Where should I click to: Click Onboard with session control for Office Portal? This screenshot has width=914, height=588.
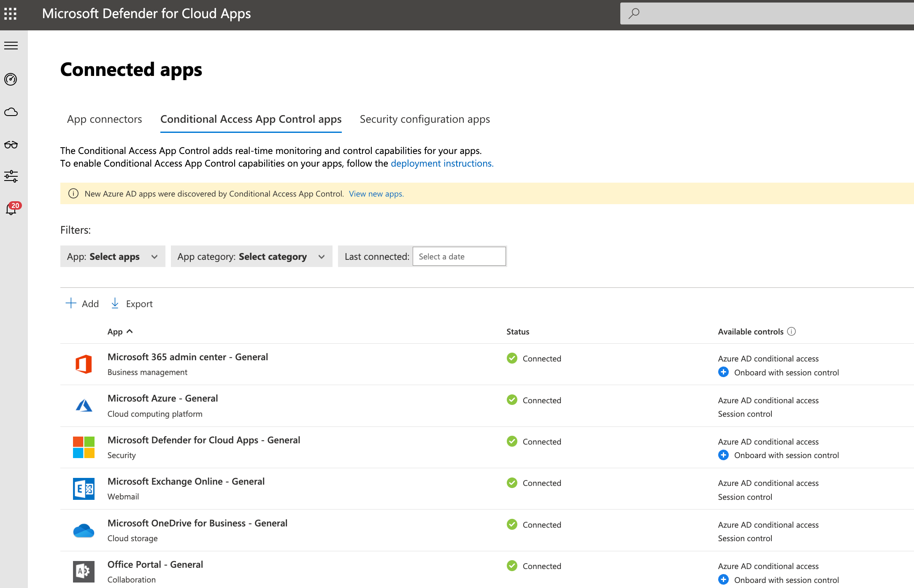(786, 580)
